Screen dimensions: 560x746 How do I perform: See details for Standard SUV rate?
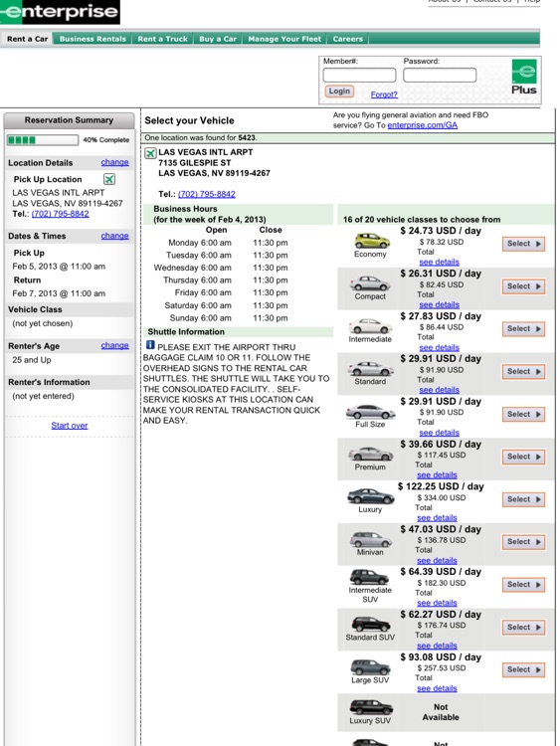(438, 647)
